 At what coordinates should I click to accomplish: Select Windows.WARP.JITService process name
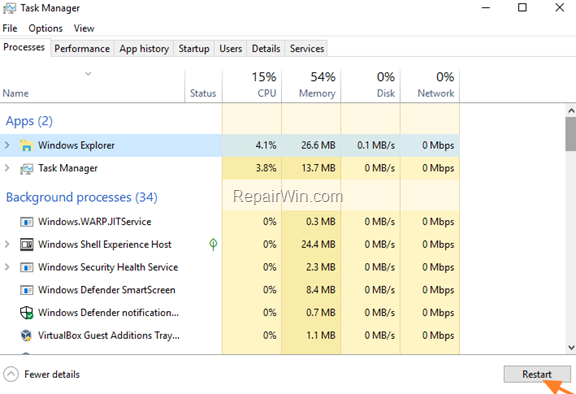click(95, 222)
